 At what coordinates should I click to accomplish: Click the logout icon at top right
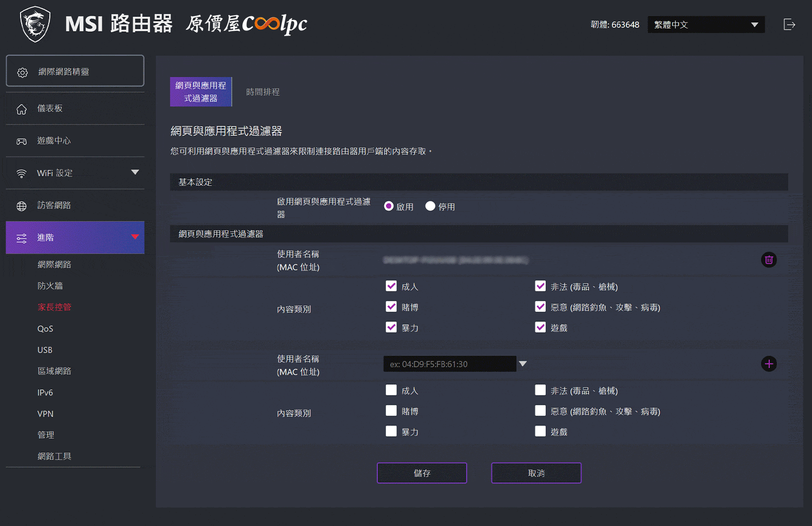point(789,24)
